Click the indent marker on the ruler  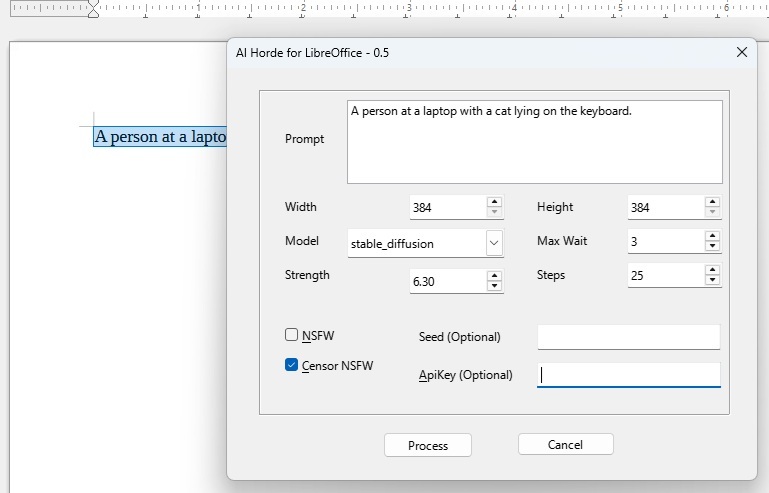coord(93,9)
